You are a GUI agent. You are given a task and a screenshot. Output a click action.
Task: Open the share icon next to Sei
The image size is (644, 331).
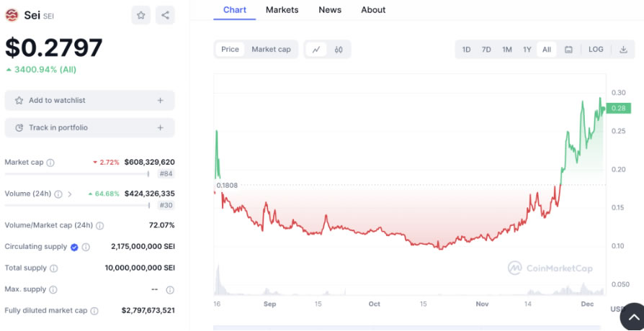[x=165, y=15]
